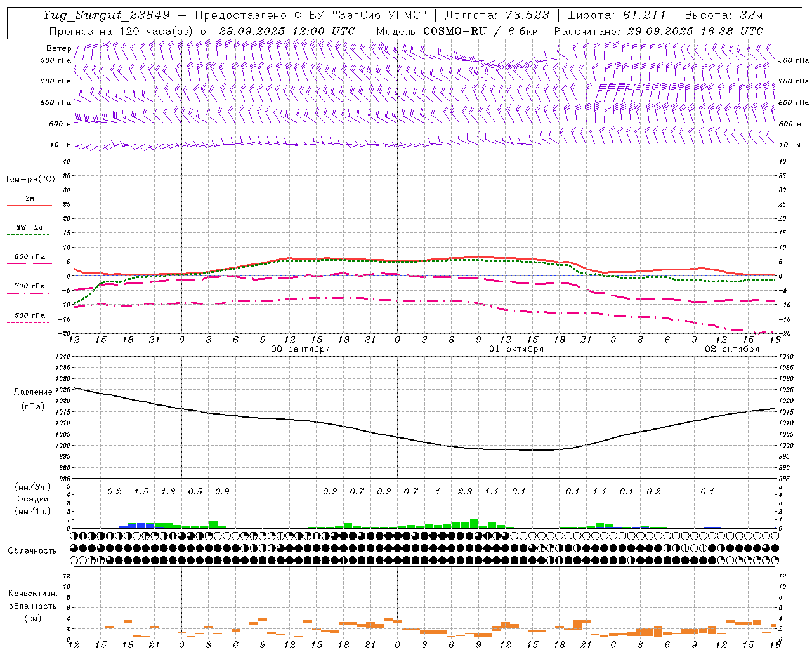This screenshot has width=812, height=650.
Task: Click the Td 2м dew point legend
Action: (x=30, y=227)
